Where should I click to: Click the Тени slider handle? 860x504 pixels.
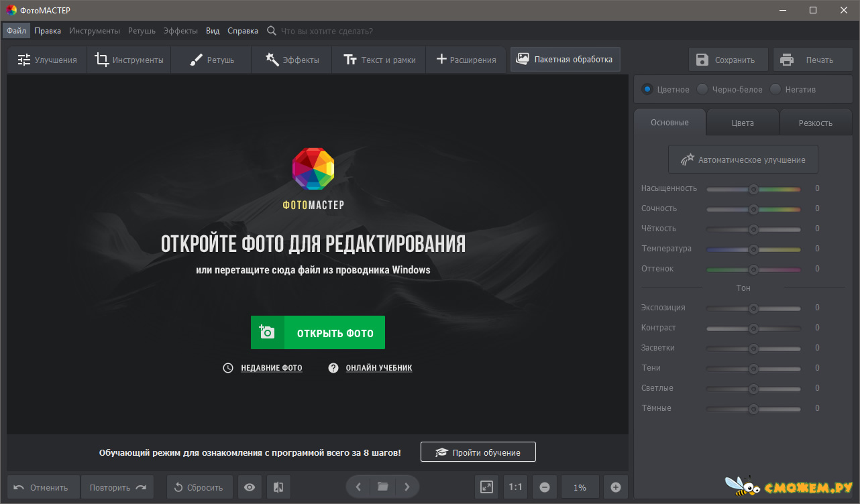753,369
